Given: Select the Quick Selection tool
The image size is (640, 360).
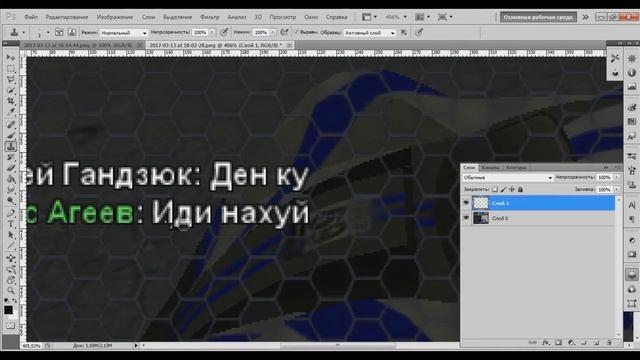Looking at the screenshot, I should coord(11,90).
